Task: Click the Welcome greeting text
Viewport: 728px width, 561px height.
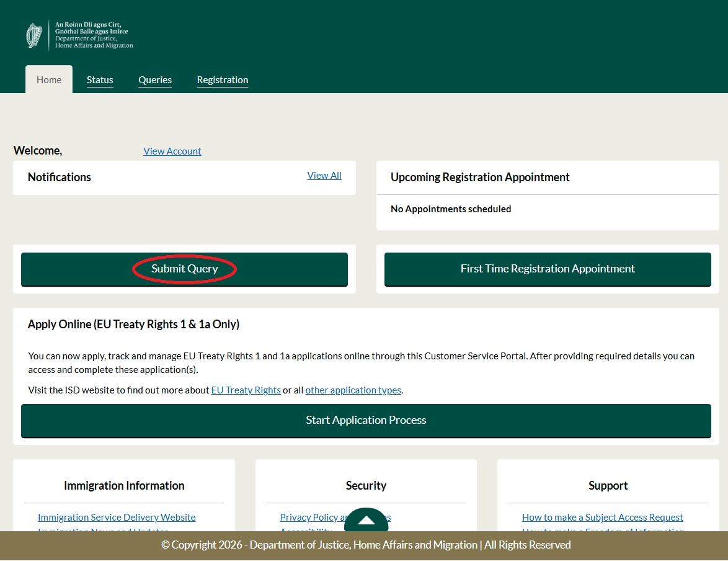Action: [x=38, y=151]
